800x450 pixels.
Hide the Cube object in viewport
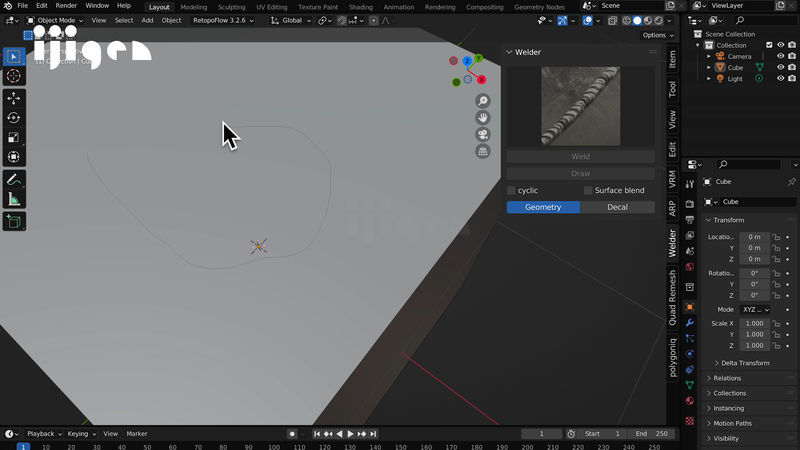pyautogui.click(x=781, y=67)
